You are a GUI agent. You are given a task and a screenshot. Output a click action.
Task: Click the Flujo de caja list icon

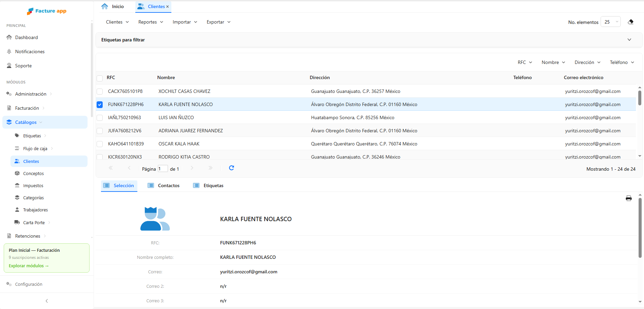coord(17,148)
